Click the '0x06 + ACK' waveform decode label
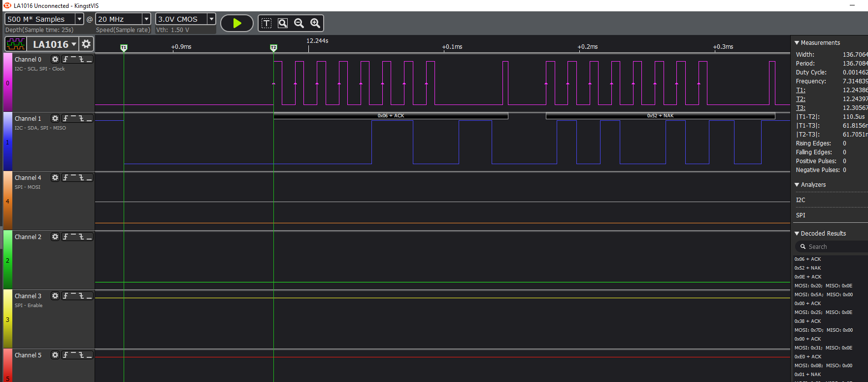The width and height of the screenshot is (868, 382). click(x=391, y=116)
